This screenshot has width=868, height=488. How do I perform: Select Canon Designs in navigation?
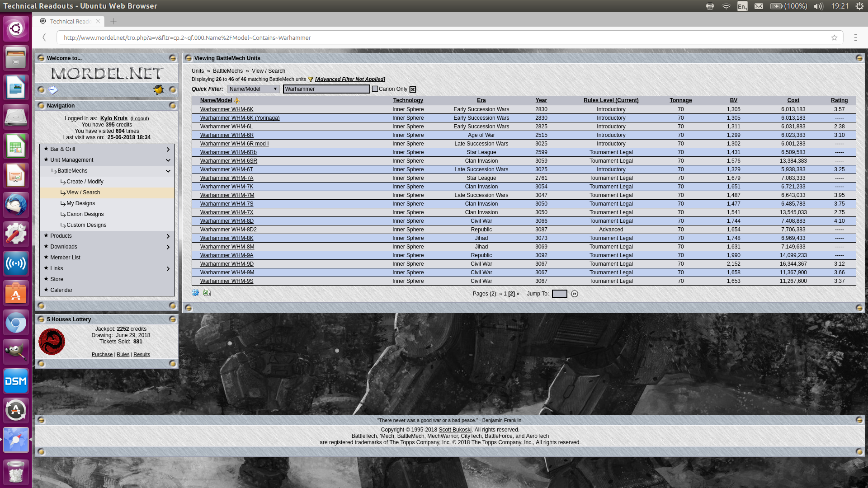pyautogui.click(x=85, y=214)
